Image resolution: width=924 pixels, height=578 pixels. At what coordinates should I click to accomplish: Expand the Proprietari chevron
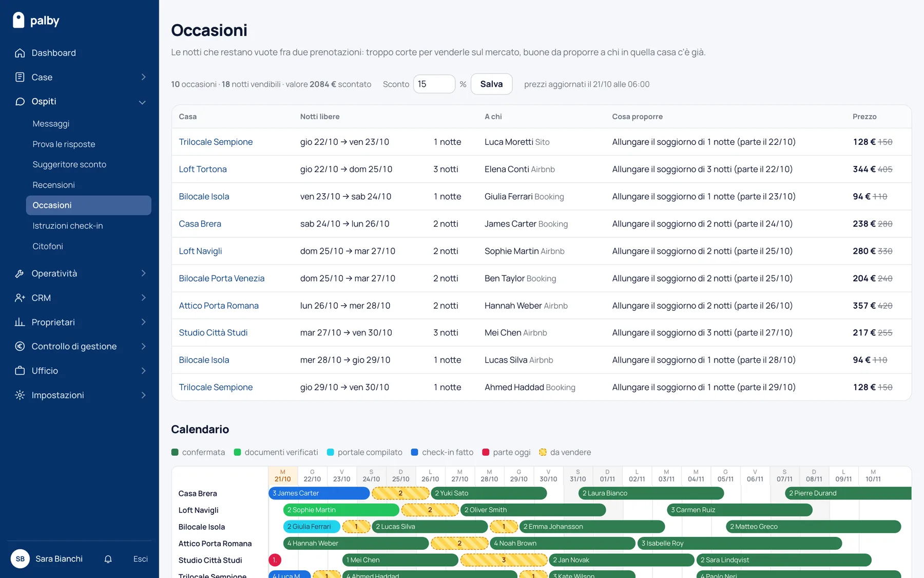(143, 322)
